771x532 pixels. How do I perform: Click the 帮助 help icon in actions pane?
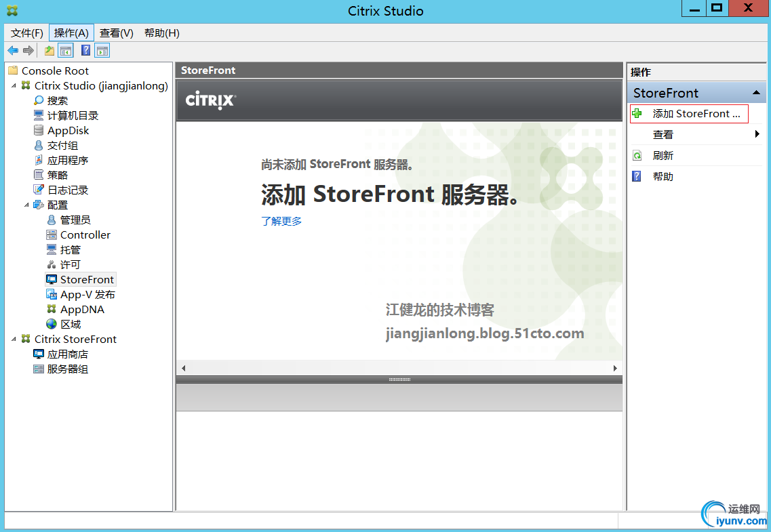(x=637, y=176)
